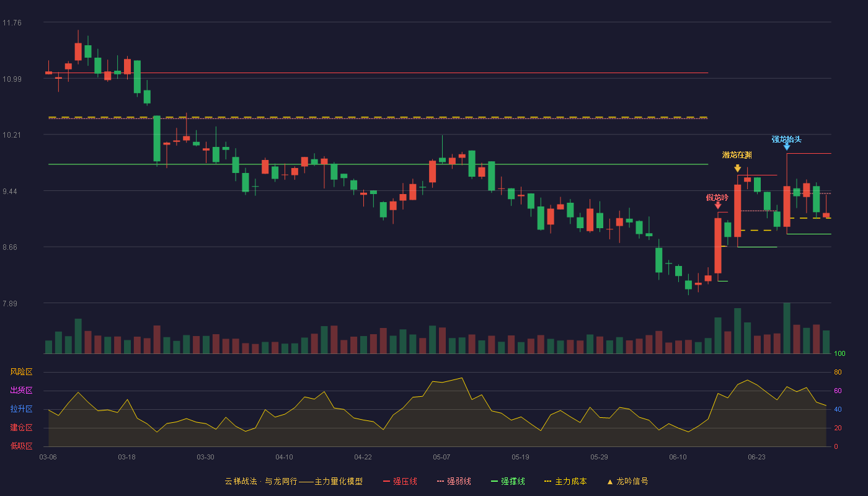Click the 06-23 date label
Screen dimensions: 868x496
tap(756, 457)
